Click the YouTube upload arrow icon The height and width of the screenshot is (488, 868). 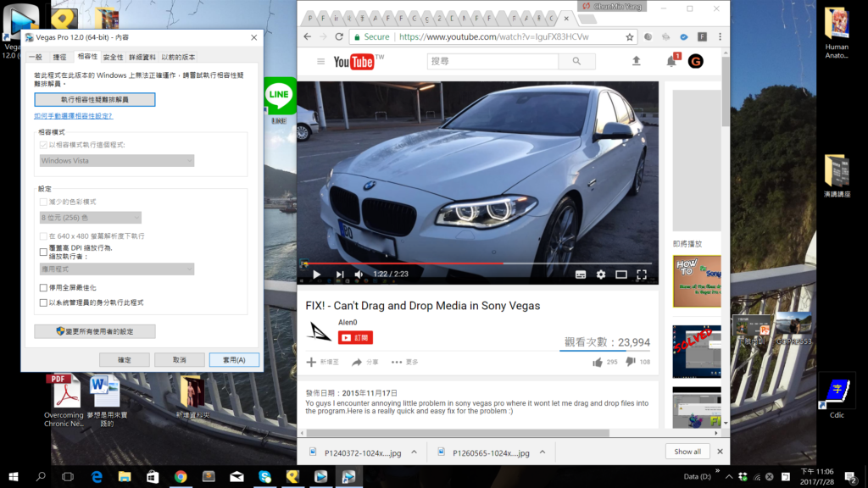[x=637, y=61]
